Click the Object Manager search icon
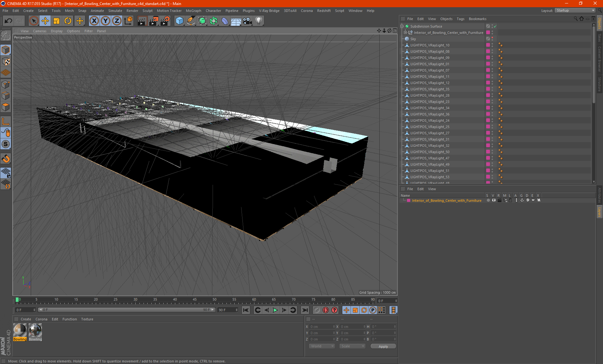This screenshot has width=603, height=364. tap(576, 19)
